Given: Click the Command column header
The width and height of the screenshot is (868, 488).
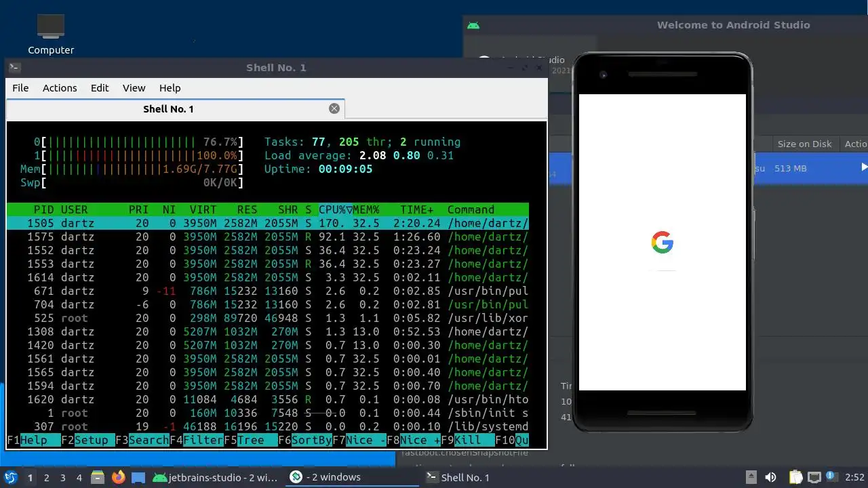Looking at the screenshot, I should (x=471, y=209).
